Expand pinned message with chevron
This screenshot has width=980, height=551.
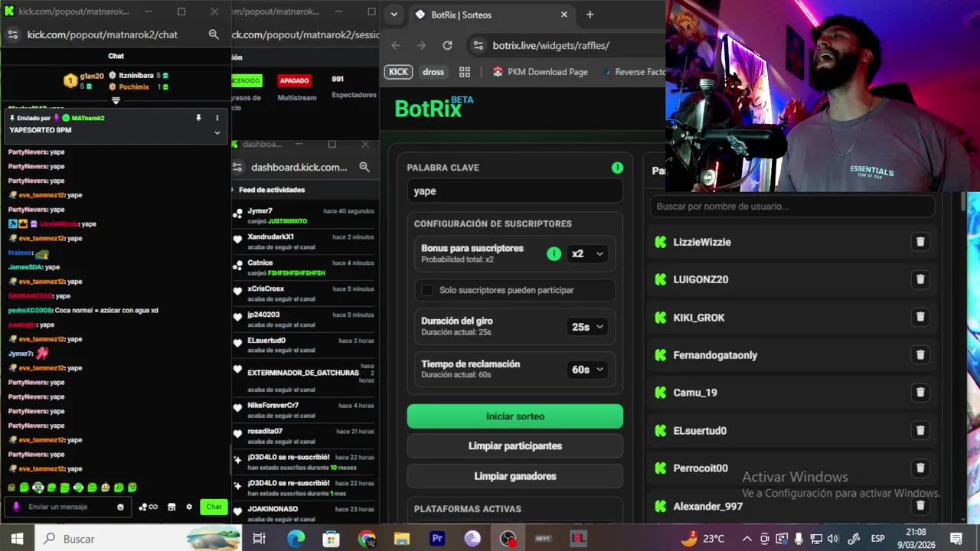point(217,132)
